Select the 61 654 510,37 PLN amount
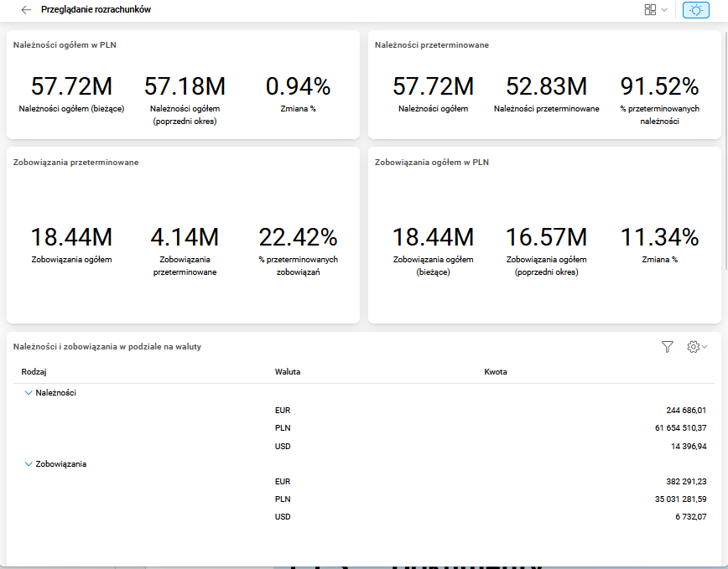Image resolution: width=728 pixels, height=569 pixels. [x=681, y=428]
